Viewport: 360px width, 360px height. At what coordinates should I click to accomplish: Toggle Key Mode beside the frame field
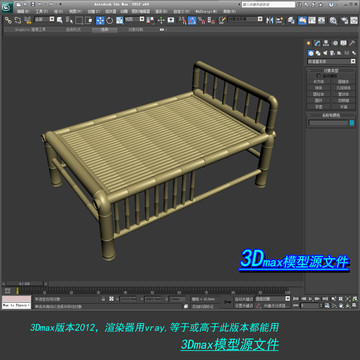[296, 306]
